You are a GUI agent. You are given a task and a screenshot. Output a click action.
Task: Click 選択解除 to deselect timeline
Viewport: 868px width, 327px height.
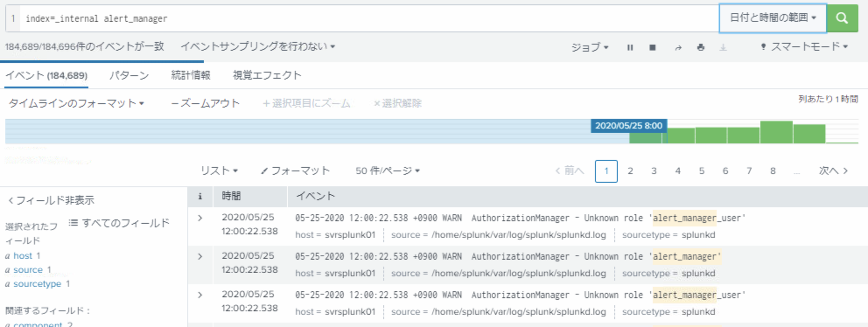coord(398,103)
